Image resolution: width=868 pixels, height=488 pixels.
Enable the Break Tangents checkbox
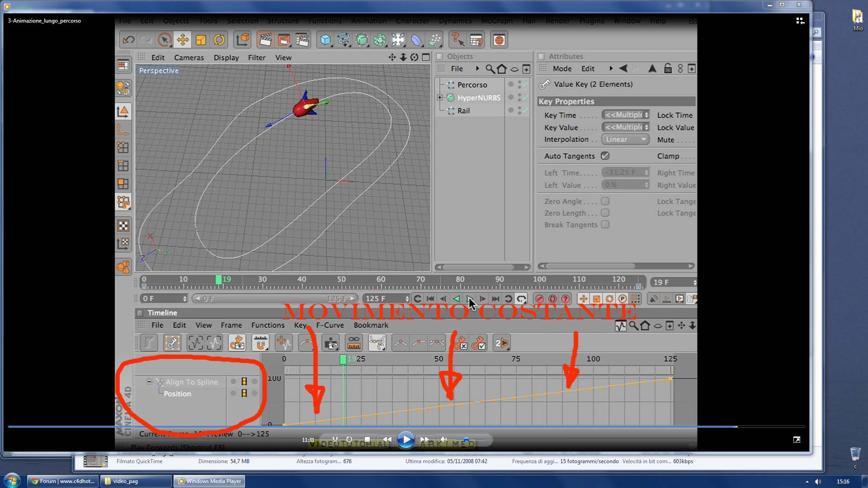pyautogui.click(x=605, y=225)
